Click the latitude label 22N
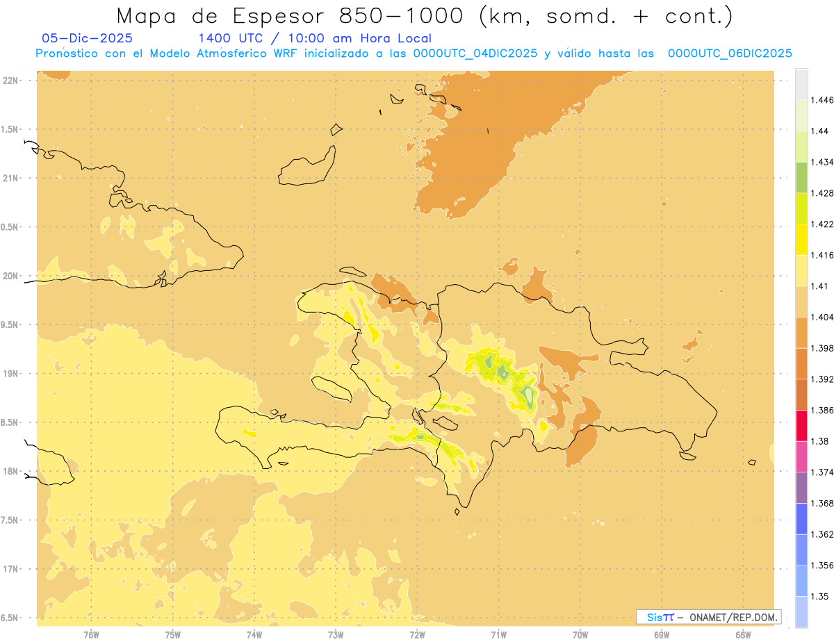Screen dimensions: 834x644 click(11, 81)
